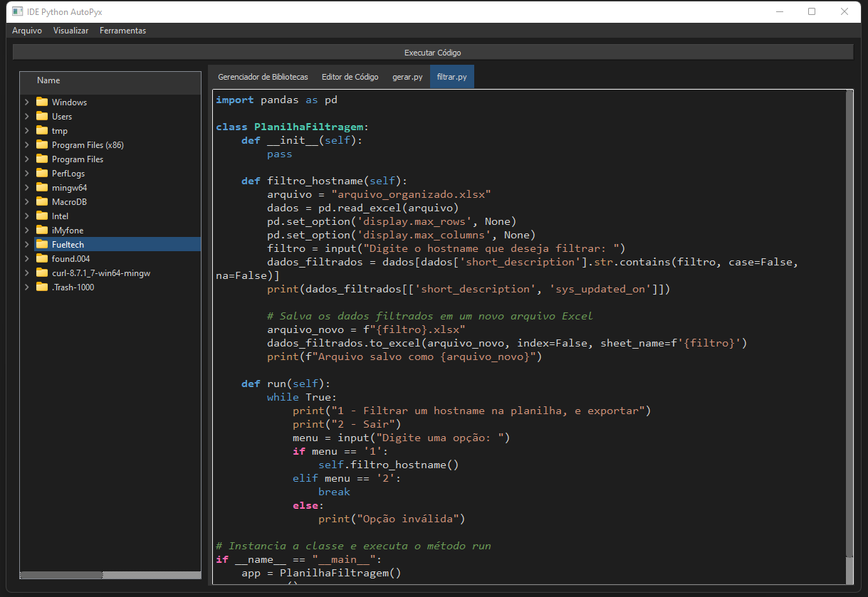The image size is (868, 597).
Task: Click the "import pandas as pd" line
Action: click(276, 100)
